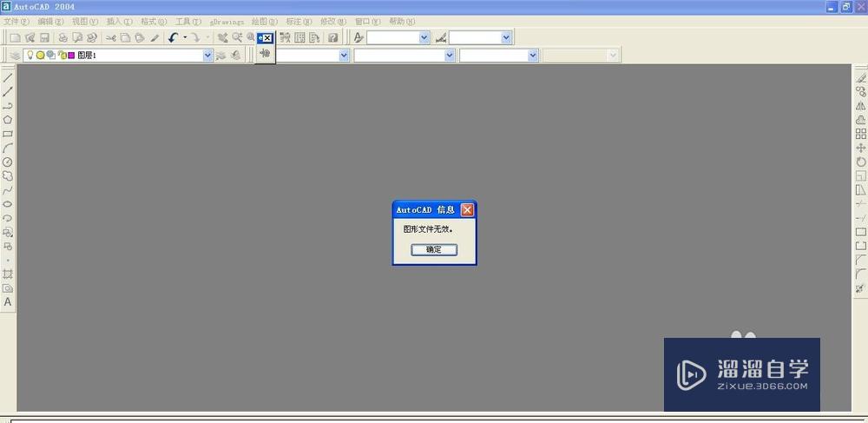Select the Hatch tool

pos(8,274)
